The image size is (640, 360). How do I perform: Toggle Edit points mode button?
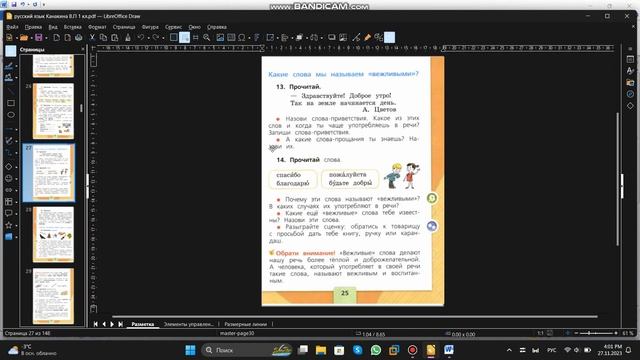click(x=356, y=38)
